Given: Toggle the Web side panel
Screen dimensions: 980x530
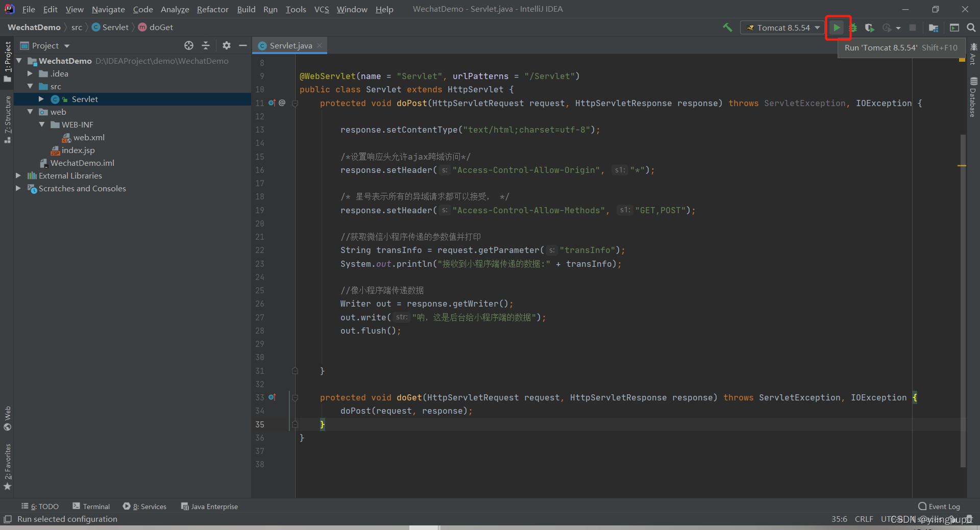Looking at the screenshot, I should click(7, 418).
